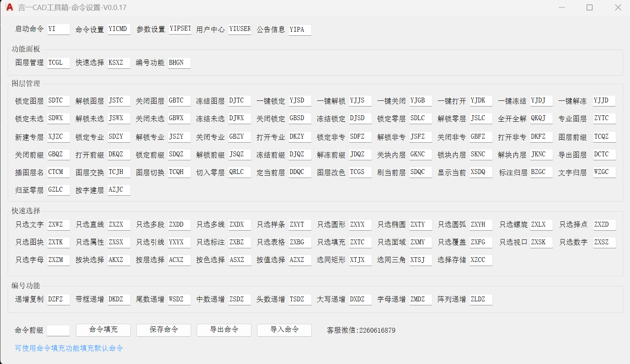
Task: Select the 命令设置 field showing YICMD
Action: point(119,29)
